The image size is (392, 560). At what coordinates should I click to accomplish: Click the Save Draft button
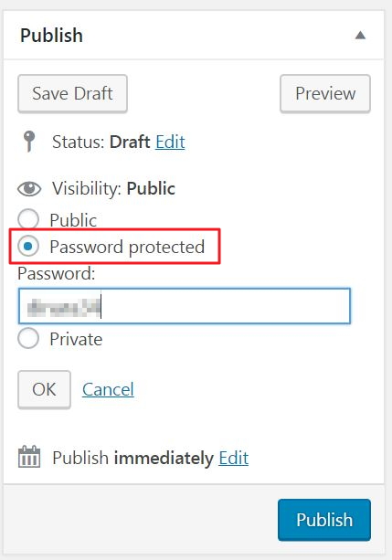coord(72,93)
